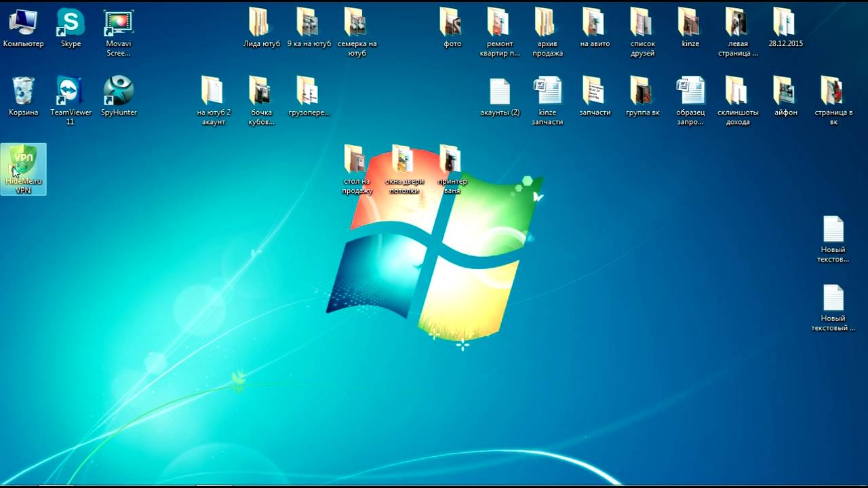Select the kinze запчасти document
The height and width of the screenshot is (488, 868).
click(547, 100)
